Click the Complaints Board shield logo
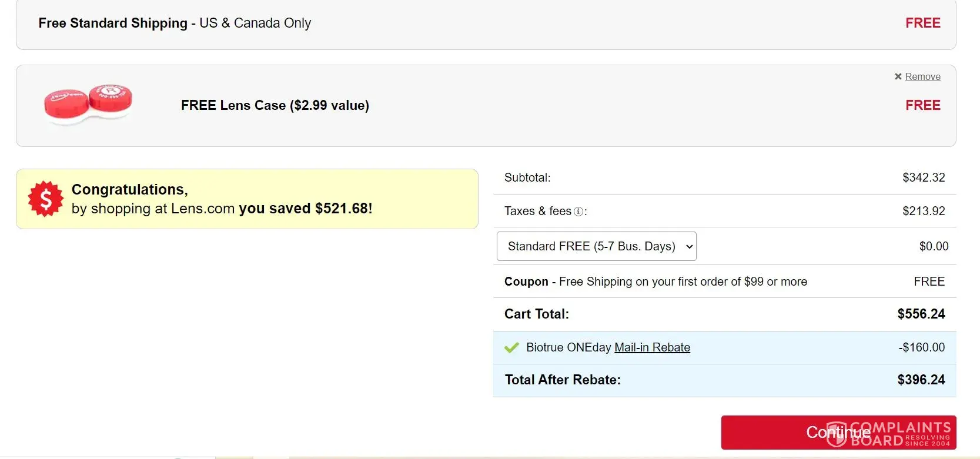 (836, 434)
